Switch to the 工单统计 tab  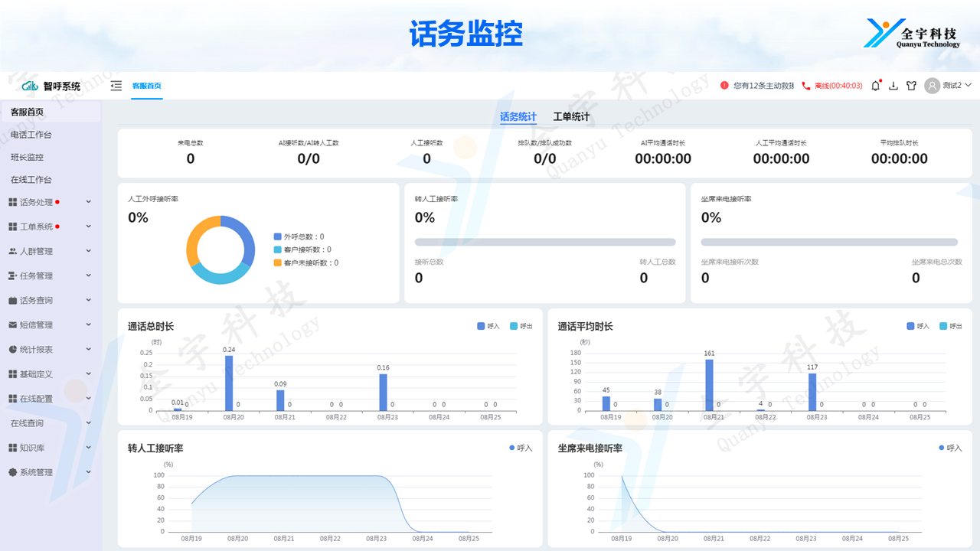coord(571,117)
